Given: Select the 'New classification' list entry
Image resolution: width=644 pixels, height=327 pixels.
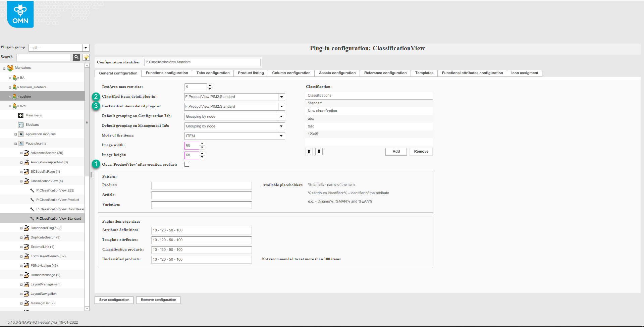Looking at the screenshot, I should click(x=335, y=111).
